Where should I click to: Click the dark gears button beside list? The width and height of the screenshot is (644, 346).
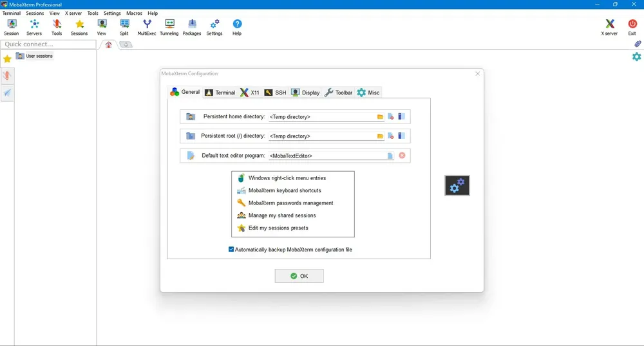[x=457, y=186]
